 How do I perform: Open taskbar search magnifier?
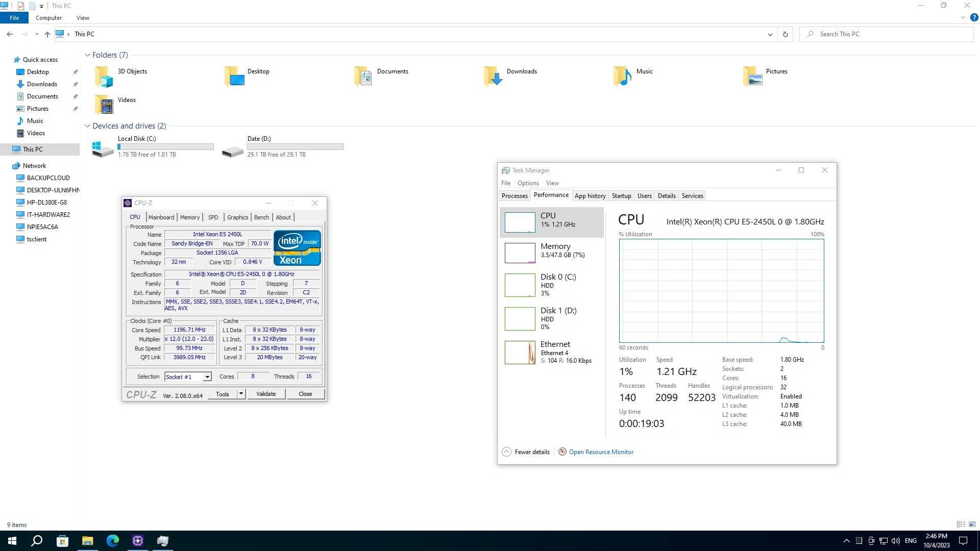coord(37,541)
